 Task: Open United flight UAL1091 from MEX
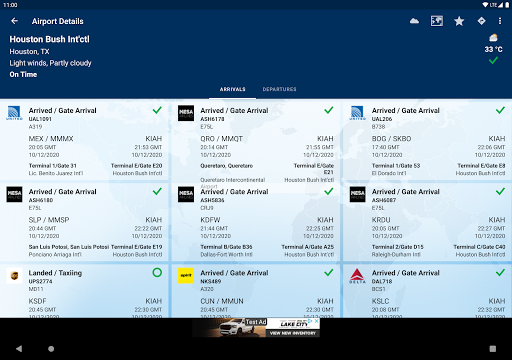pos(85,141)
